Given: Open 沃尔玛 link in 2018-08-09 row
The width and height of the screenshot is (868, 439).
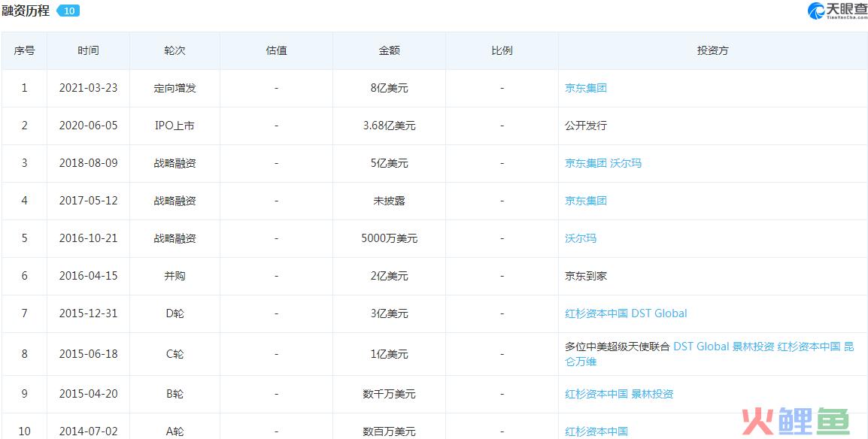Looking at the screenshot, I should (x=626, y=163).
